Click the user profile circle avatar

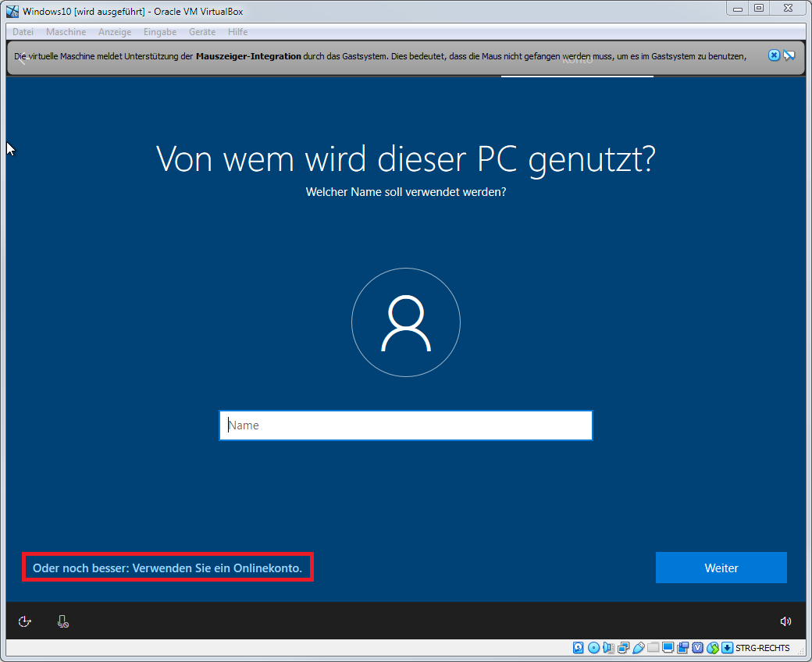coord(405,322)
